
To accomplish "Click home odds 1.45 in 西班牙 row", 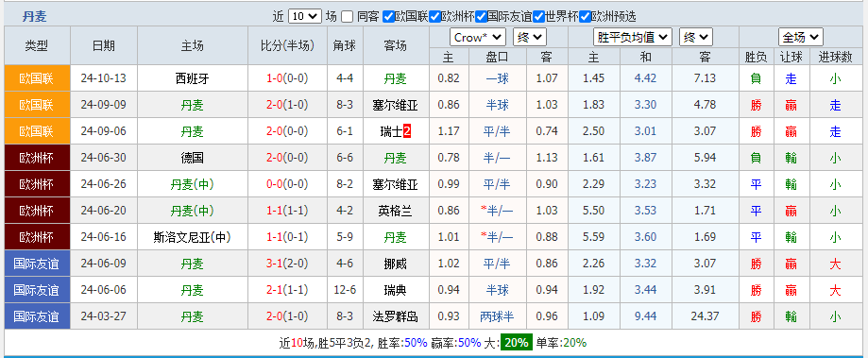I will click(594, 78).
